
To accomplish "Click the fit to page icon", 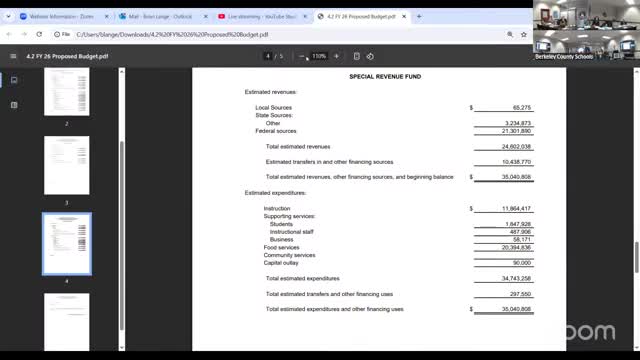I will [x=356, y=56].
